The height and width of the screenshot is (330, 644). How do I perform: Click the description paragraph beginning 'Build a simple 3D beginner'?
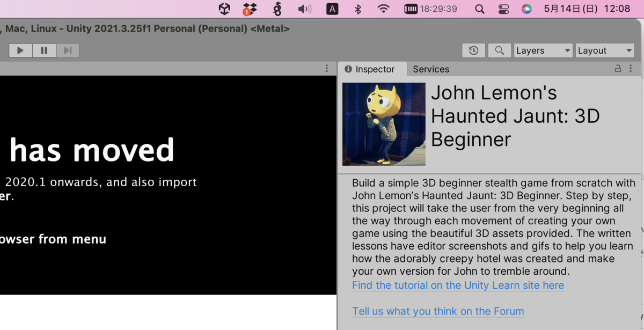(493, 227)
